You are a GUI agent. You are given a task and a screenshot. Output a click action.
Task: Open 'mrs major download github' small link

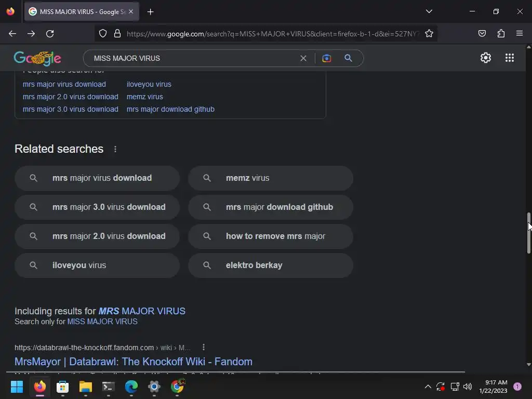pyautogui.click(x=170, y=109)
